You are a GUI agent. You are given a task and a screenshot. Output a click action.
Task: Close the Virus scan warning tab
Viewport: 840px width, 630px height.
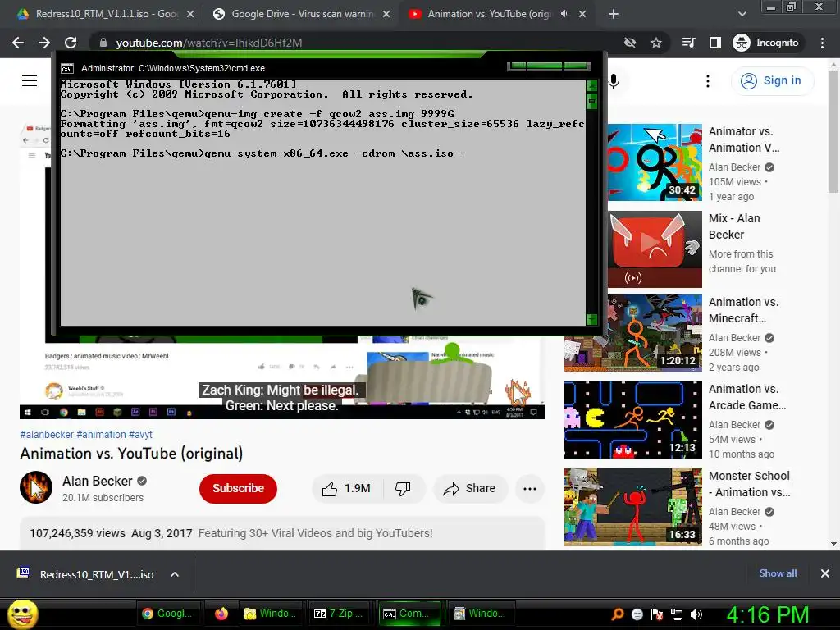(386, 15)
